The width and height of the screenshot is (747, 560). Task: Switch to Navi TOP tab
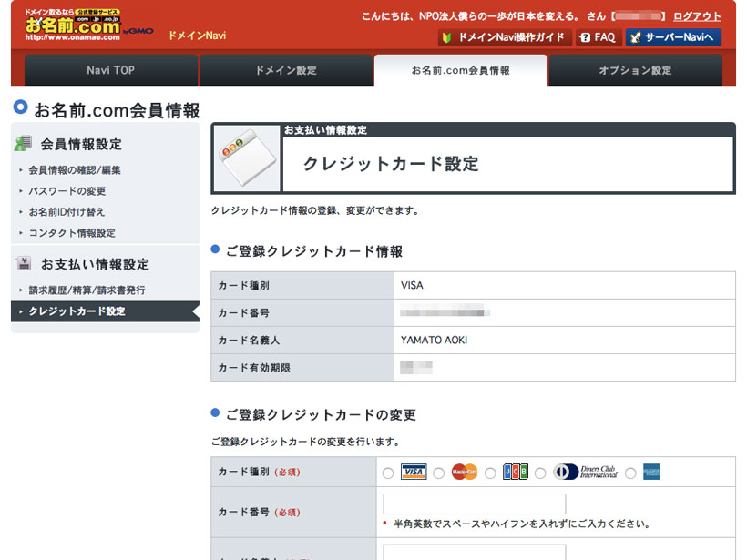[111, 70]
